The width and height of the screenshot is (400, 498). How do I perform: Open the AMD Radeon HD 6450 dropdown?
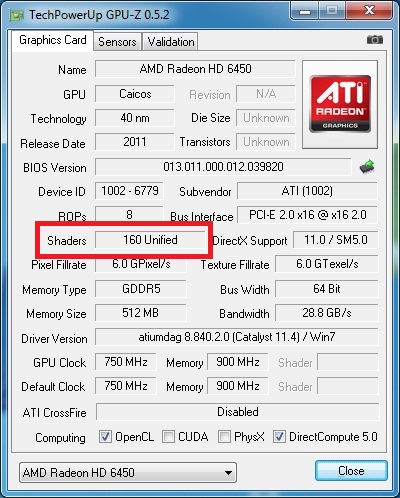coord(128,472)
